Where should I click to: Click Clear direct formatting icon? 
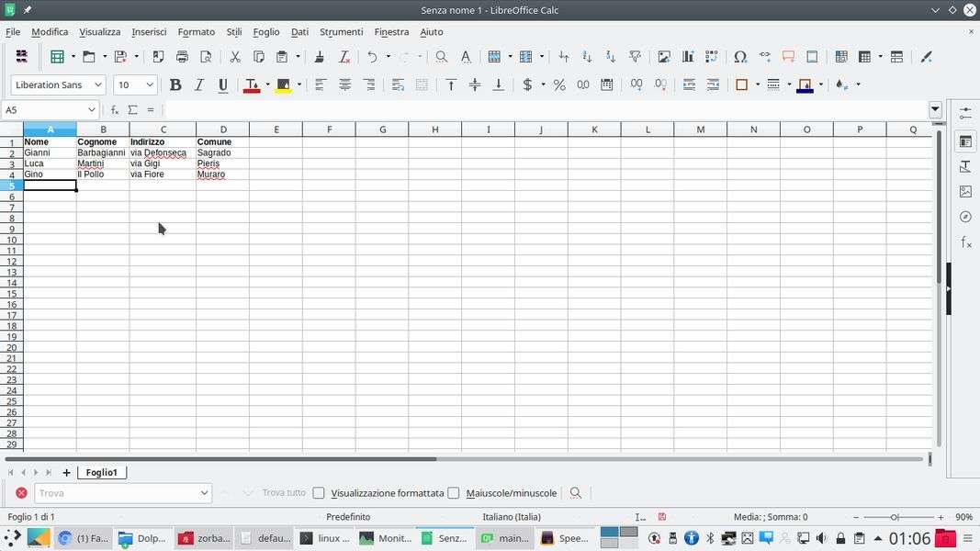344,57
